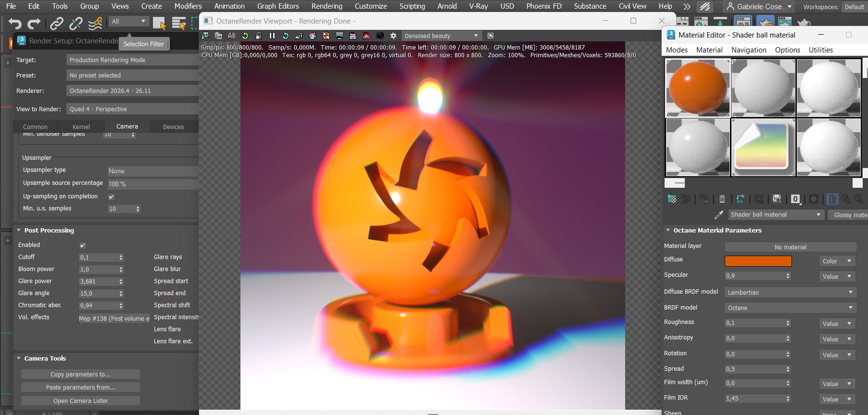Click the Open Camera Lister button
This screenshot has height=415, width=868.
(x=81, y=401)
